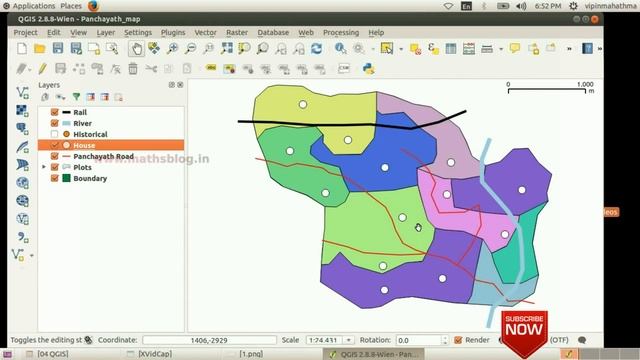Screen dimensions: 640x360
Task: Open dropdown next to current edits icon
Action: pos(30,69)
